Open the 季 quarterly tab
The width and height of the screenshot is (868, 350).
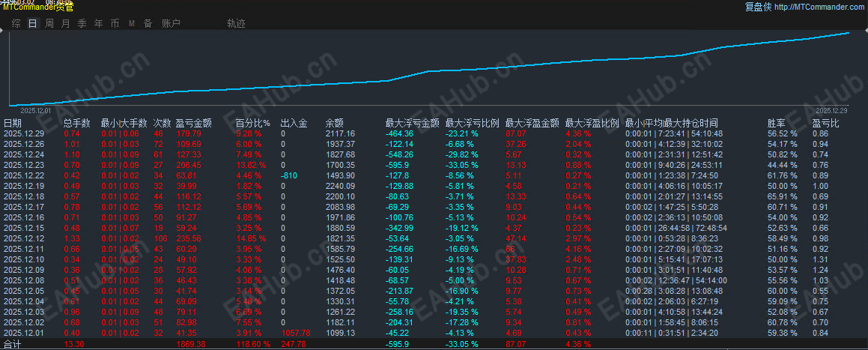click(82, 23)
